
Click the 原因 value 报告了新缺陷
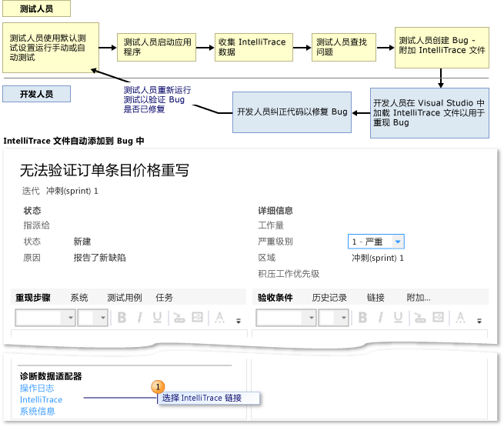[x=99, y=258]
